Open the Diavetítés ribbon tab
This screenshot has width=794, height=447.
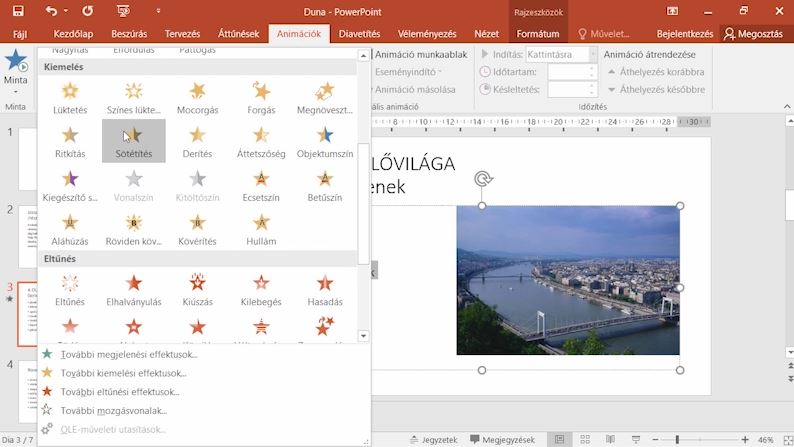(x=359, y=34)
